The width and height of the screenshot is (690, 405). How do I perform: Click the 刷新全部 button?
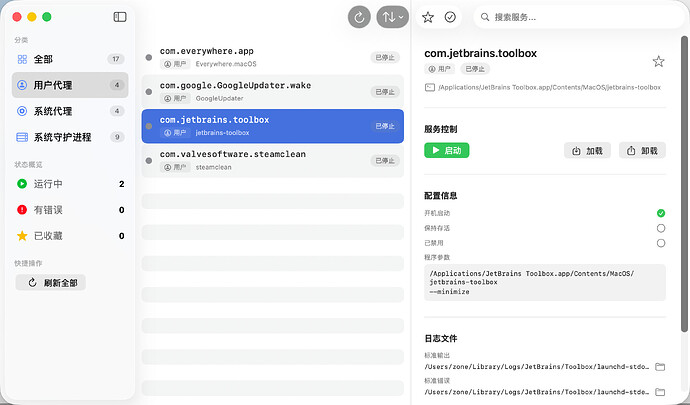[51, 283]
